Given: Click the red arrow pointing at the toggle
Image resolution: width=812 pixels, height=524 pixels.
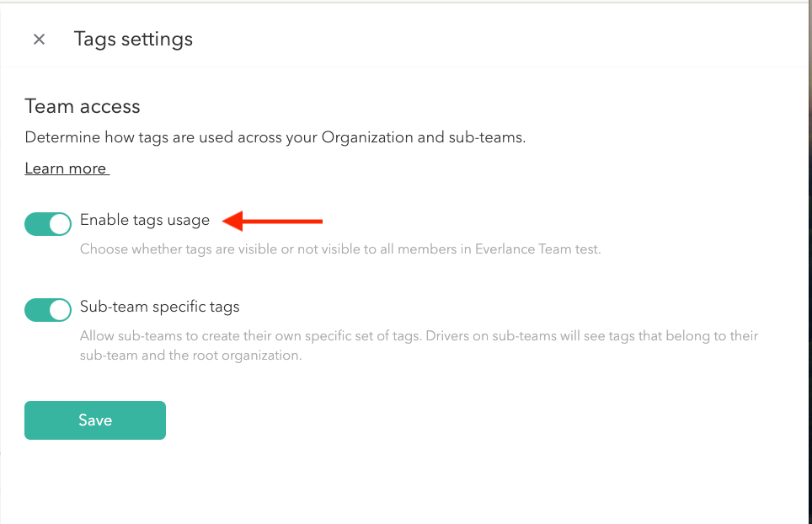Looking at the screenshot, I should pos(270,221).
